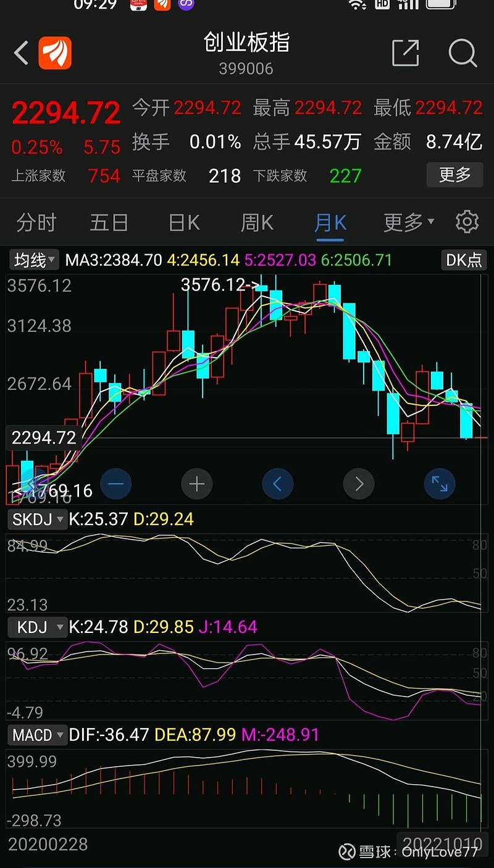Click the 总手 45.57万 value
Screen dimensions: 494x868
(327, 143)
